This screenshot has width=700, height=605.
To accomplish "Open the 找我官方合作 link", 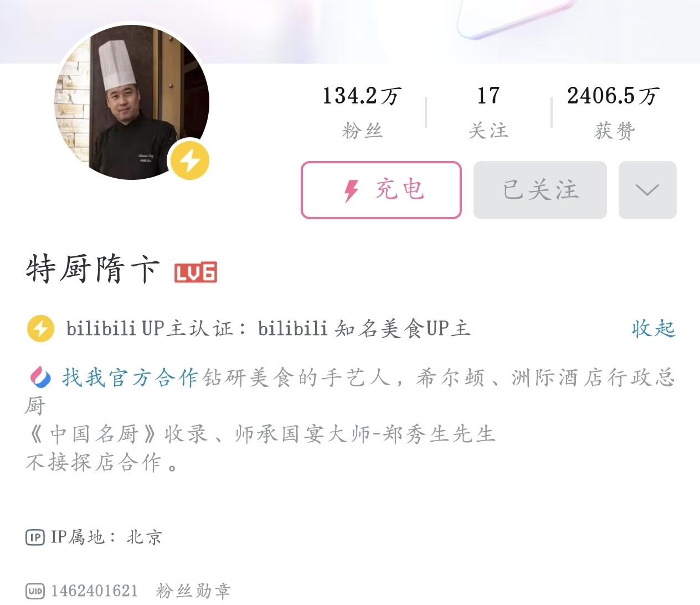I will pos(130,378).
